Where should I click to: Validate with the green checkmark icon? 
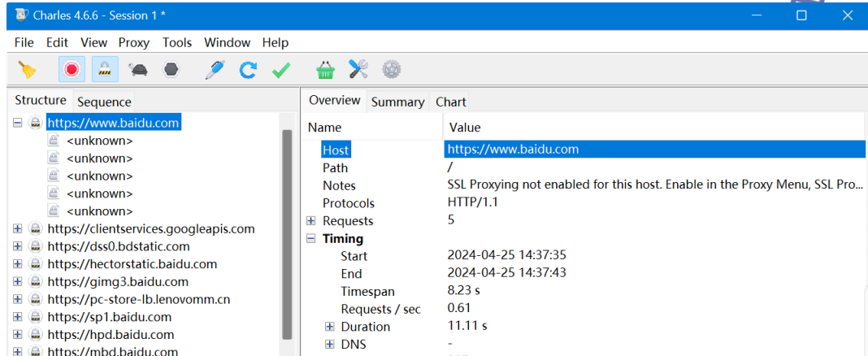click(x=281, y=71)
